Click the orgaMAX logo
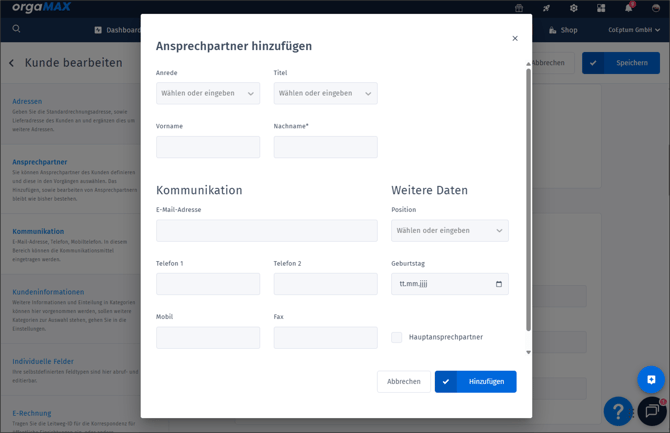This screenshot has width=670, height=433. click(x=41, y=7)
